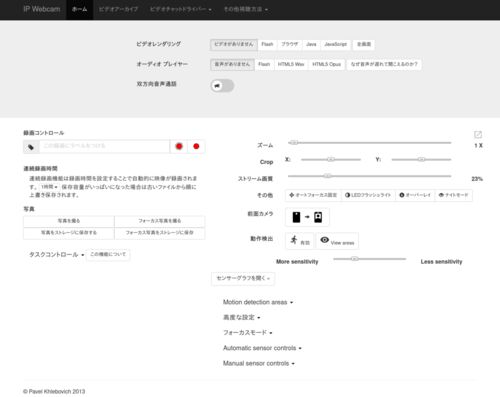Image resolution: width=500 pixels, height=397 pixels.
Task: Expand the 高度な設定 section
Action: pyautogui.click(x=241, y=317)
